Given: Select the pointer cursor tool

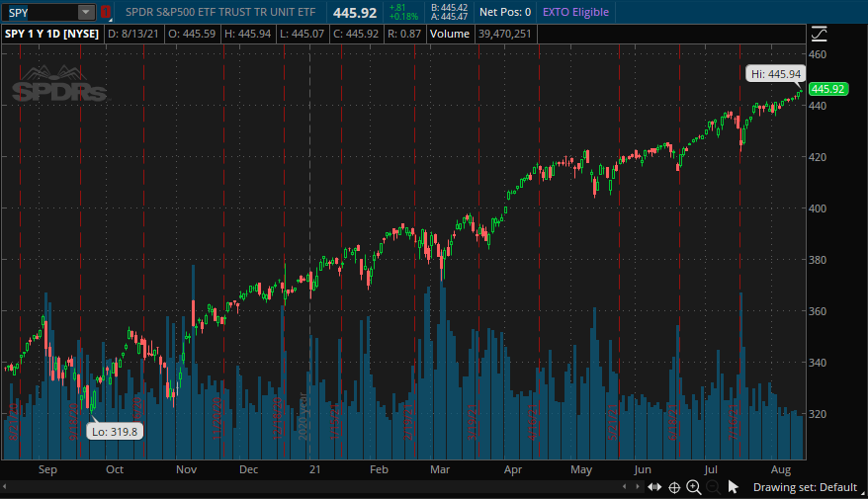Looking at the screenshot, I should tap(733, 487).
